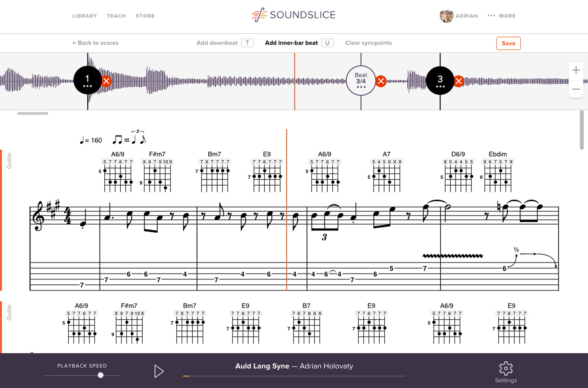Click the first Guitar track label
The width and height of the screenshot is (588, 388).
(9, 161)
